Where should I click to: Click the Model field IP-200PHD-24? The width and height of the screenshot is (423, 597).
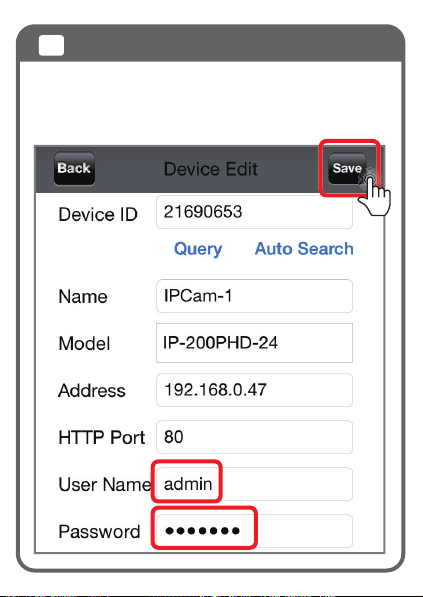point(254,343)
